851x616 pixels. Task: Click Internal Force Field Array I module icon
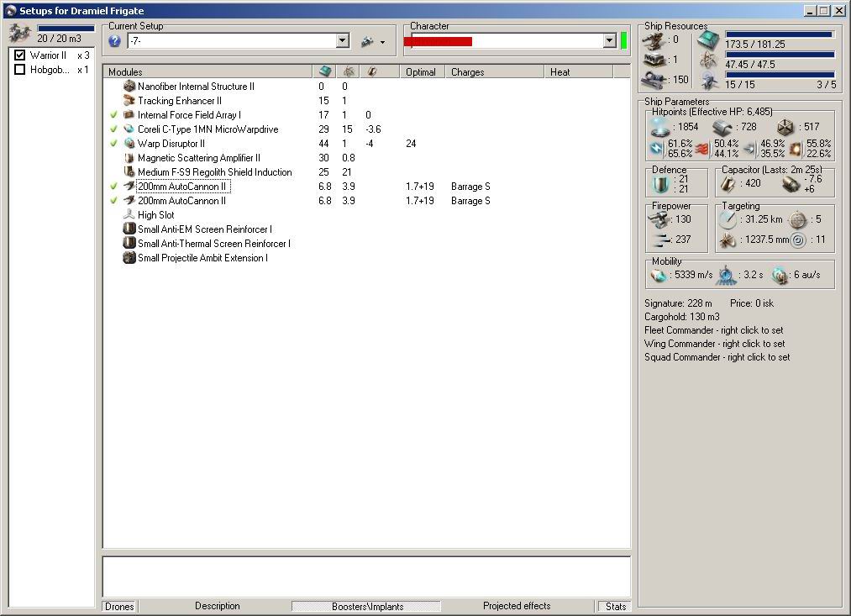(x=129, y=115)
